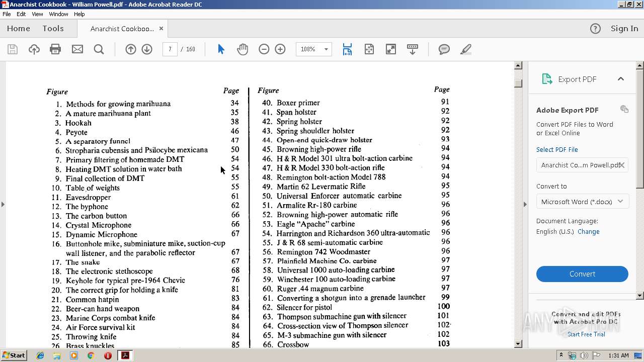Zoom out with minus icon
Screen dimensions: 644x362
coord(264,49)
